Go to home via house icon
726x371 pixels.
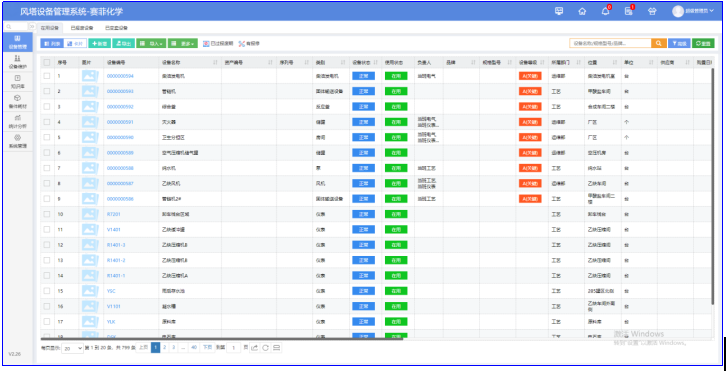pos(582,12)
